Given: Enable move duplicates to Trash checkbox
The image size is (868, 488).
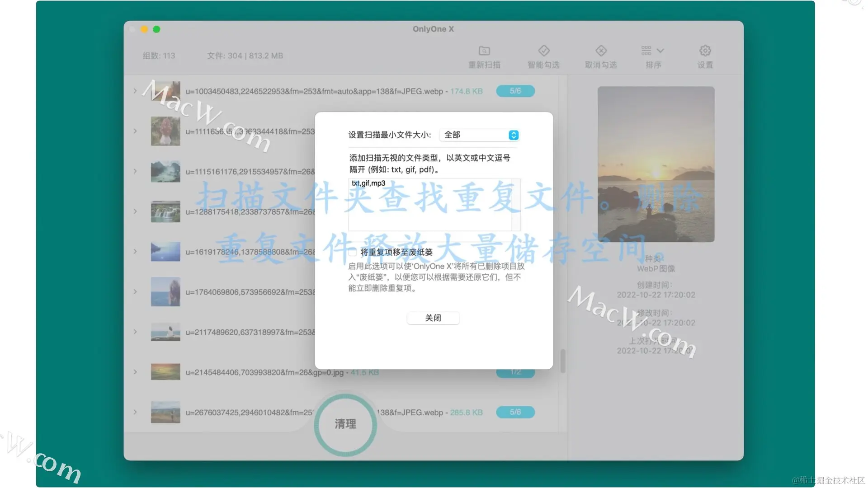Looking at the screenshot, I should point(353,252).
